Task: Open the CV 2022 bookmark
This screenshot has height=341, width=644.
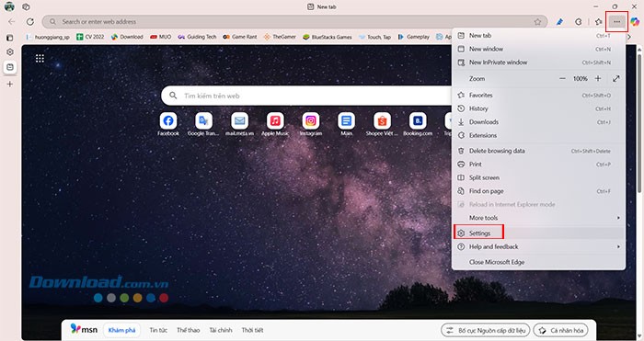Action: tap(90, 37)
